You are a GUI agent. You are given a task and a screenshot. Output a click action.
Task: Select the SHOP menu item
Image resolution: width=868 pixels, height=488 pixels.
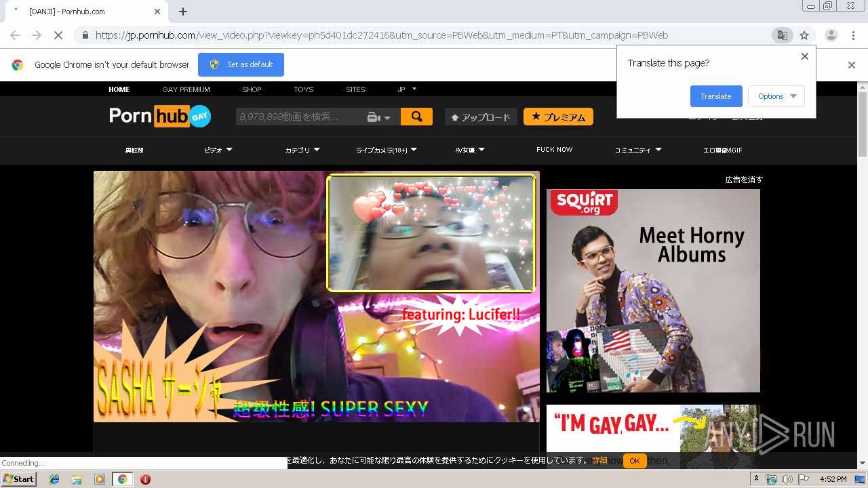click(252, 89)
